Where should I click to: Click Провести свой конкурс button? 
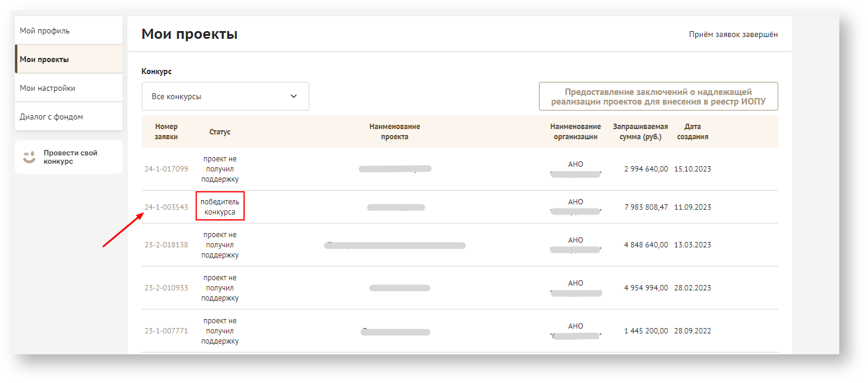70,157
